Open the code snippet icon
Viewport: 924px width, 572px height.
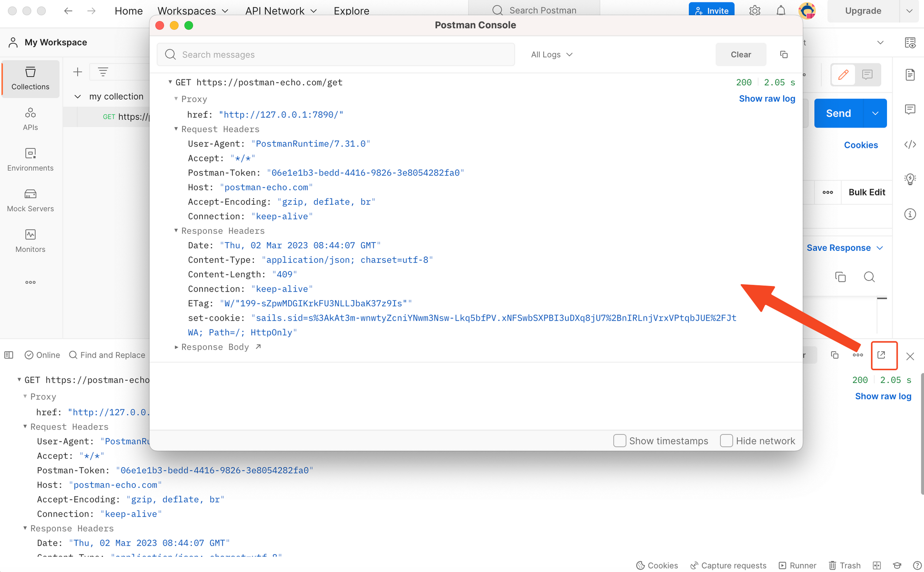click(910, 145)
